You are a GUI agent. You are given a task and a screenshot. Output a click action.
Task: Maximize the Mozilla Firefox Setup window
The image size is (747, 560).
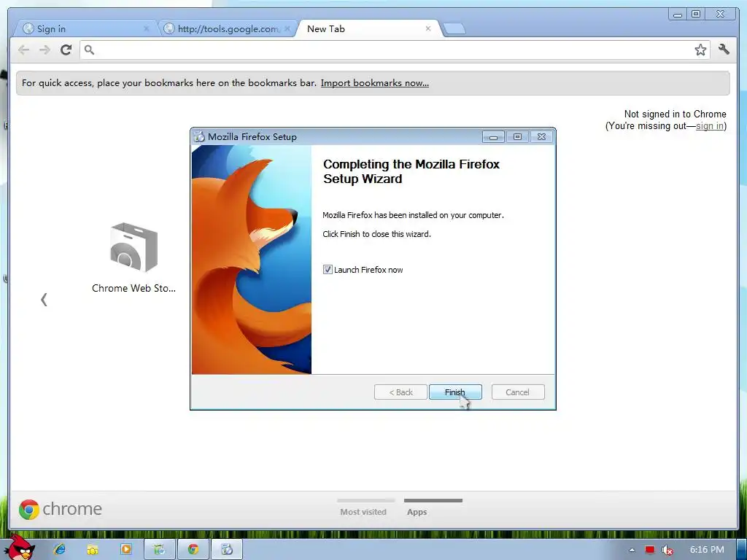pyautogui.click(x=517, y=137)
